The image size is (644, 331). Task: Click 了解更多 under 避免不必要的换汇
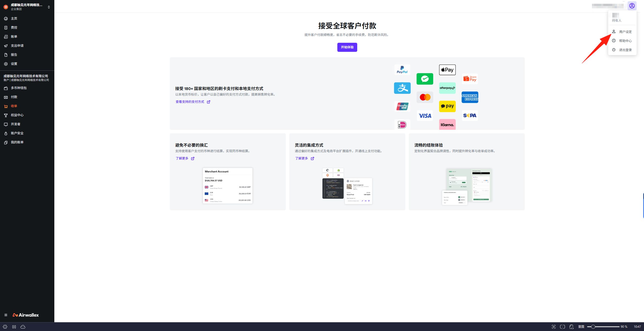[x=185, y=158]
